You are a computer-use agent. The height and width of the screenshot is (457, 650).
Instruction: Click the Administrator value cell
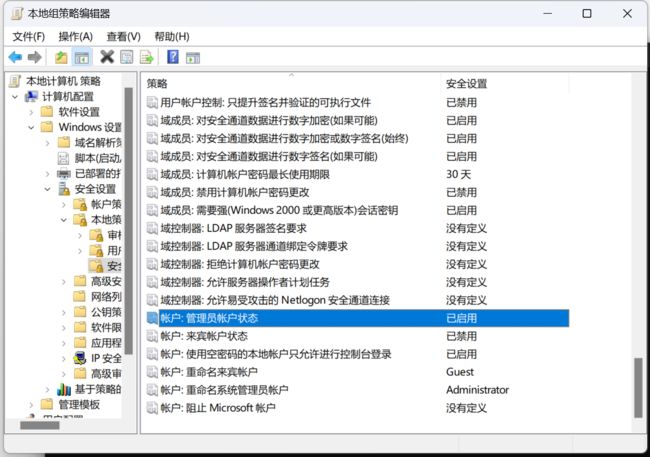(477, 390)
